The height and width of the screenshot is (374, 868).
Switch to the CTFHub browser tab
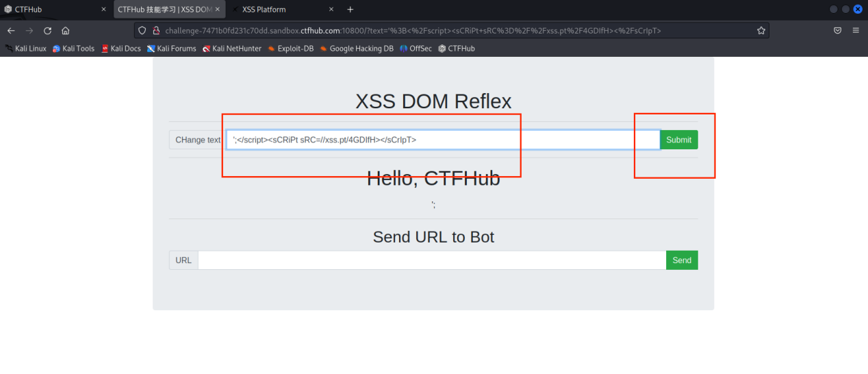(x=55, y=10)
